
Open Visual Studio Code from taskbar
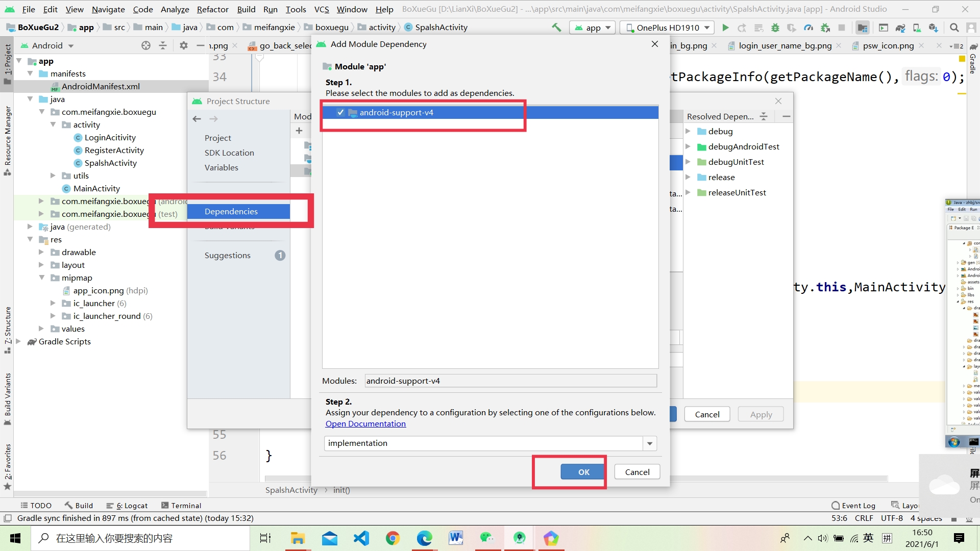point(361,538)
